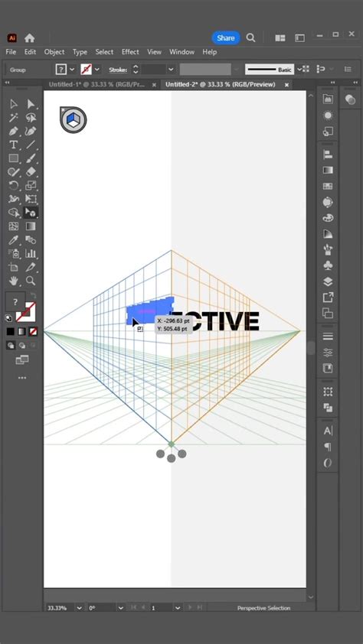This screenshot has width=363, height=644.
Task: Open the Paragraph panel icon
Action: (328, 447)
